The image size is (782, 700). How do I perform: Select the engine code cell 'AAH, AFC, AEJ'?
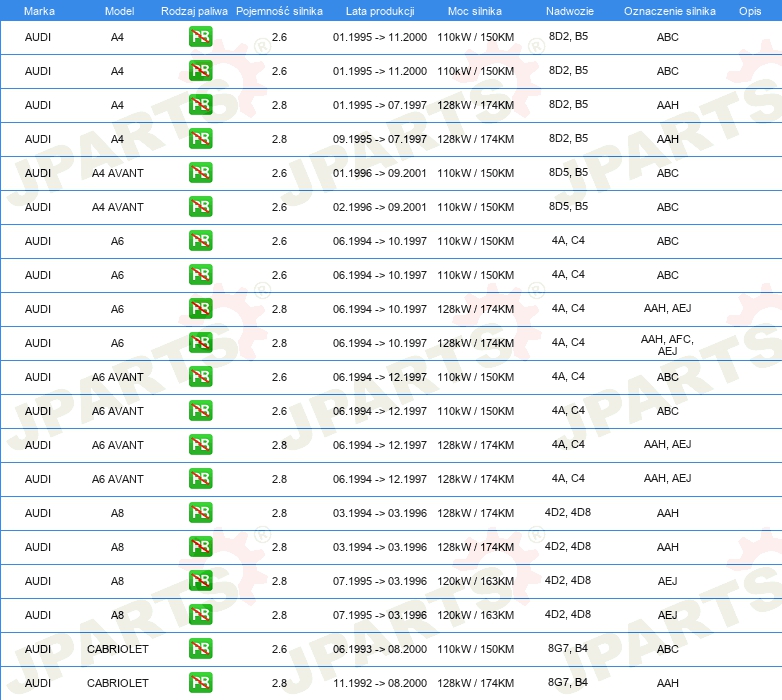click(667, 345)
